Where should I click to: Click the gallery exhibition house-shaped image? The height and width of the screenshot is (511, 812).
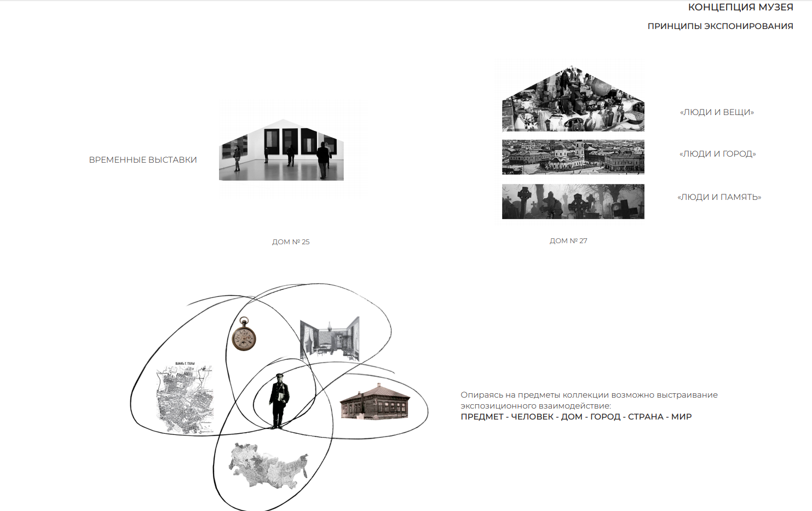(281, 150)
